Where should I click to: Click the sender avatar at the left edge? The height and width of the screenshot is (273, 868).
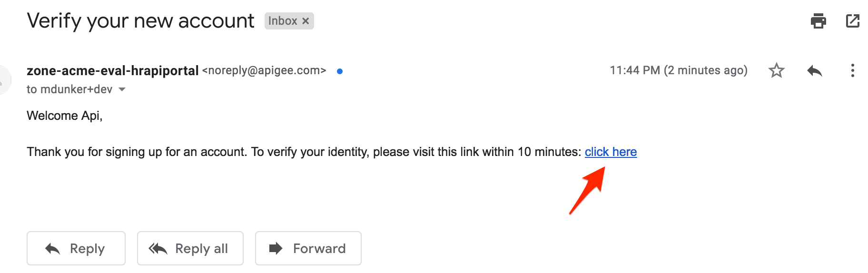click(4, 80)
